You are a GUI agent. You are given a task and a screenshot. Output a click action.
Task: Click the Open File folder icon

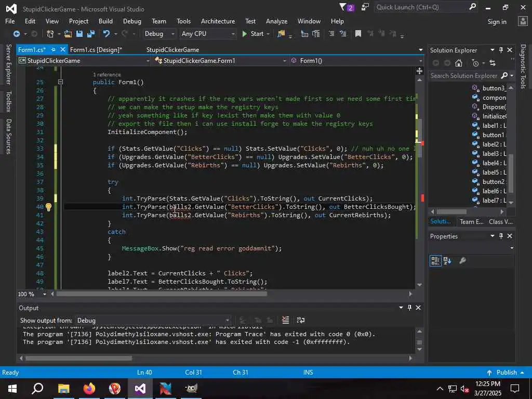coord(68,34)
